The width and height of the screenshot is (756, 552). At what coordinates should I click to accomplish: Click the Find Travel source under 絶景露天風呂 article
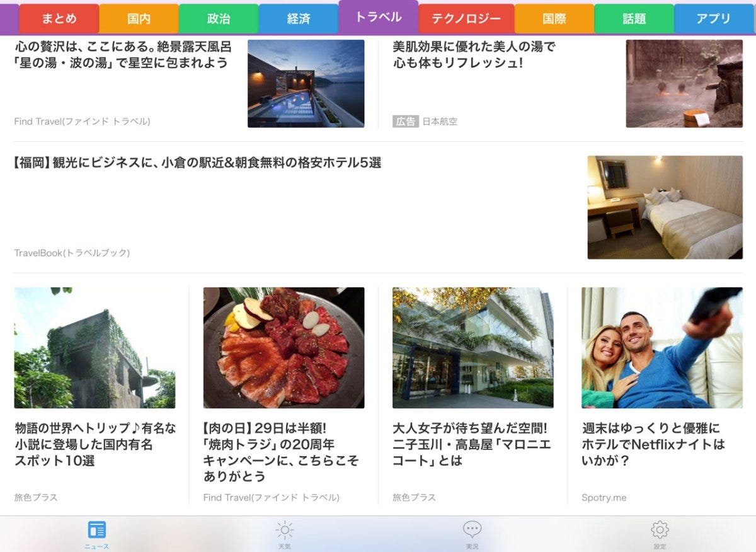pos(83,122)
